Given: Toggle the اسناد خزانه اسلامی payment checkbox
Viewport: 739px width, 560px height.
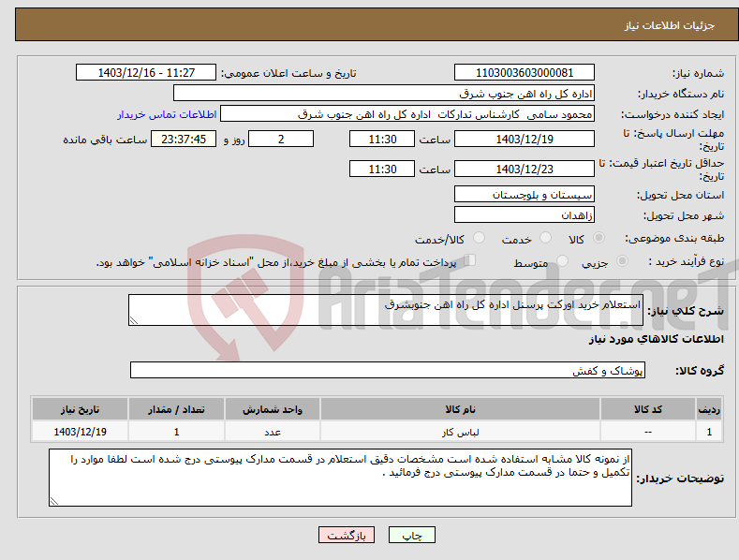Looking at the screenshot, I should click(469, 260).
